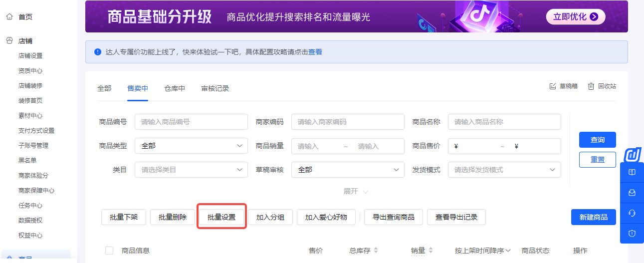Open the book guide icon in floating sidebar
644x263 pixels.
pos(632,172)
